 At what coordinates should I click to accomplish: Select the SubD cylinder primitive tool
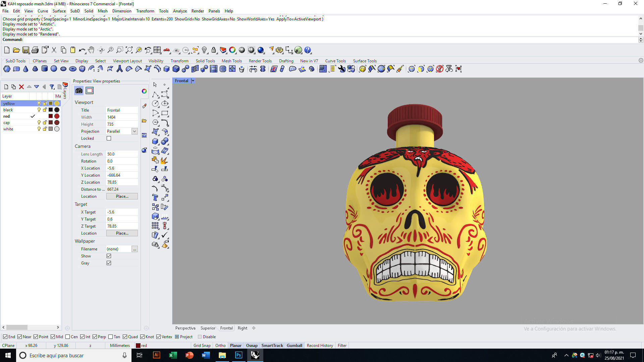point(44,69)
